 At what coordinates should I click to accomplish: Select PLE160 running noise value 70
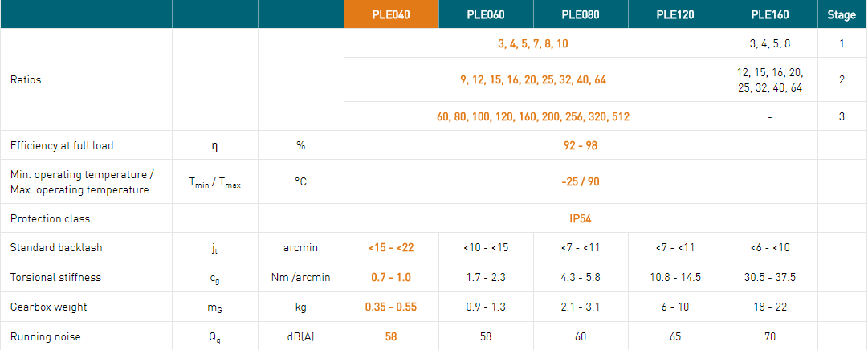coord(770,336)
